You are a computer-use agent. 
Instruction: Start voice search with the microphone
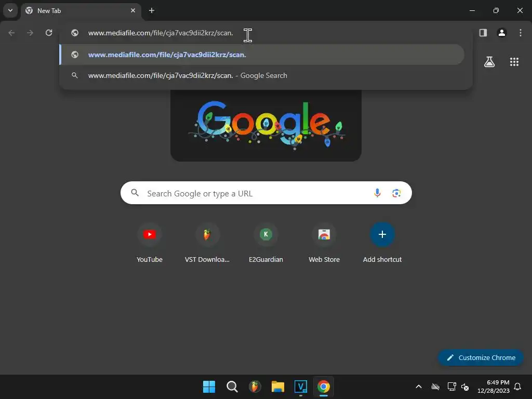(377, 193)
